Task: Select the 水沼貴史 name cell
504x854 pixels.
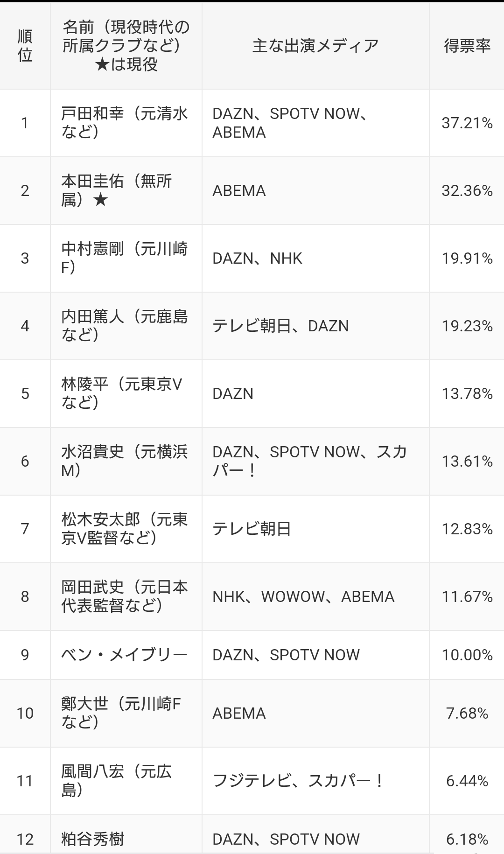Action: point(126,461)
